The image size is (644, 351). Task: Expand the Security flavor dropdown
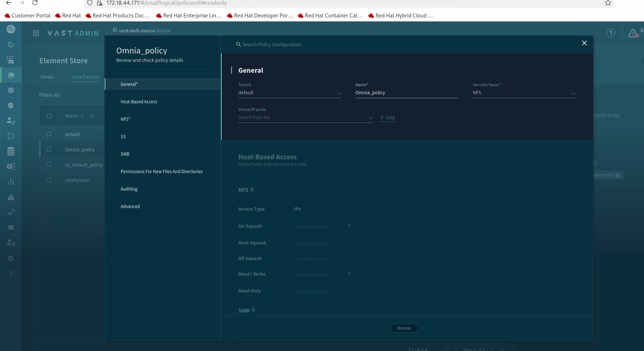coord(524,93)
